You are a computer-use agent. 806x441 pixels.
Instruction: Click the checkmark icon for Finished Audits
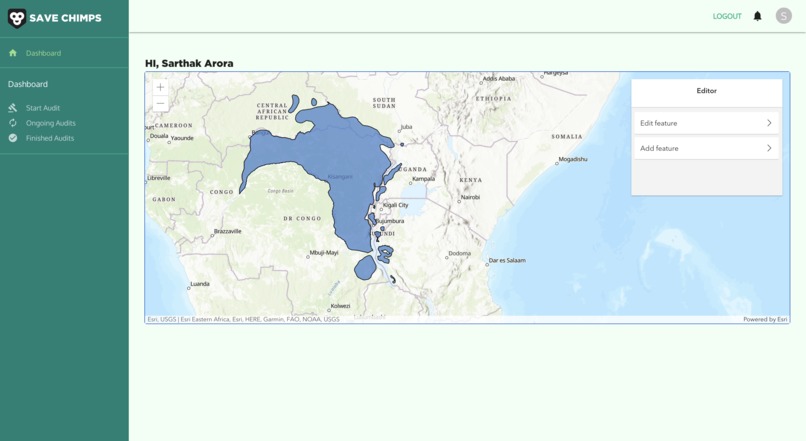[x=13, y=138]
